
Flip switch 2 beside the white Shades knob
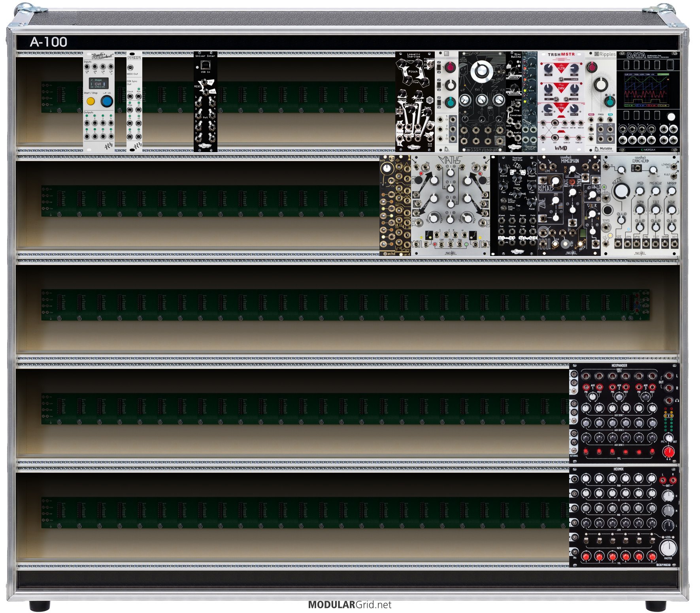click(x=439, y=85)
